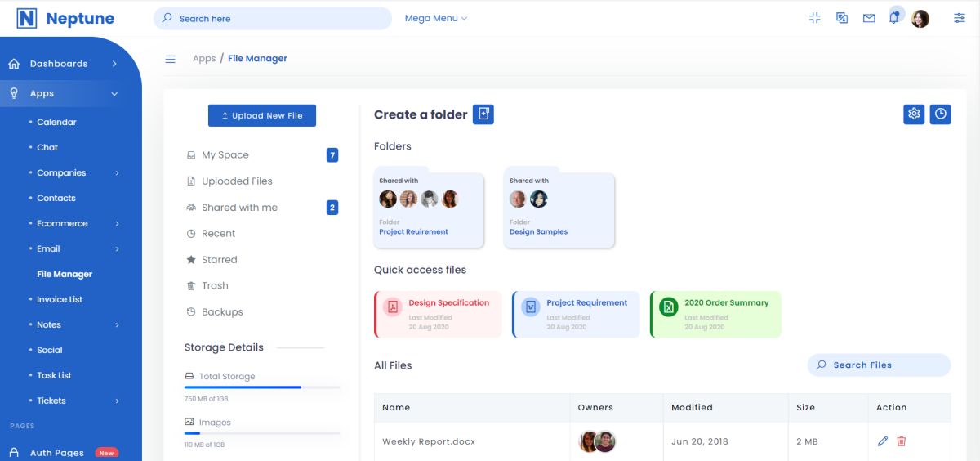Image resolution: width=980 pixels, height=461 pixels.
Task: Click the 2020 Order Summary quick access card
Action: click(715, 314)
